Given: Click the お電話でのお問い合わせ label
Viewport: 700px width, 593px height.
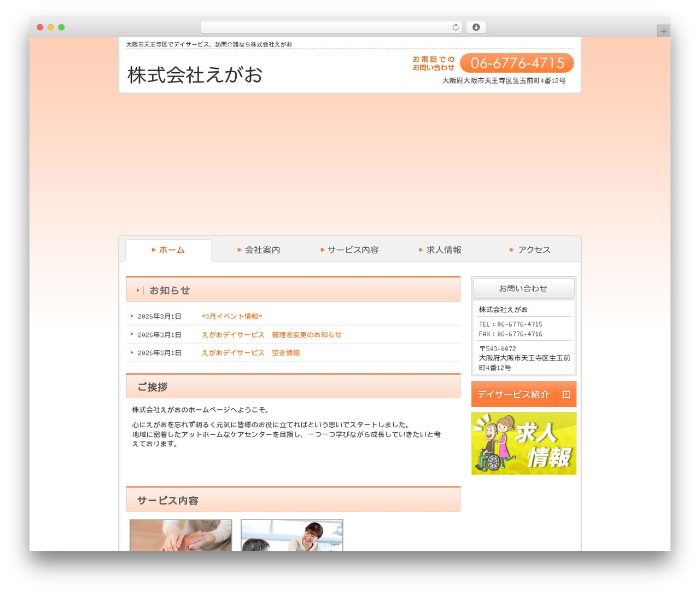Looking at the screenshot, I should pyautogui.click(x=434, y=63).
